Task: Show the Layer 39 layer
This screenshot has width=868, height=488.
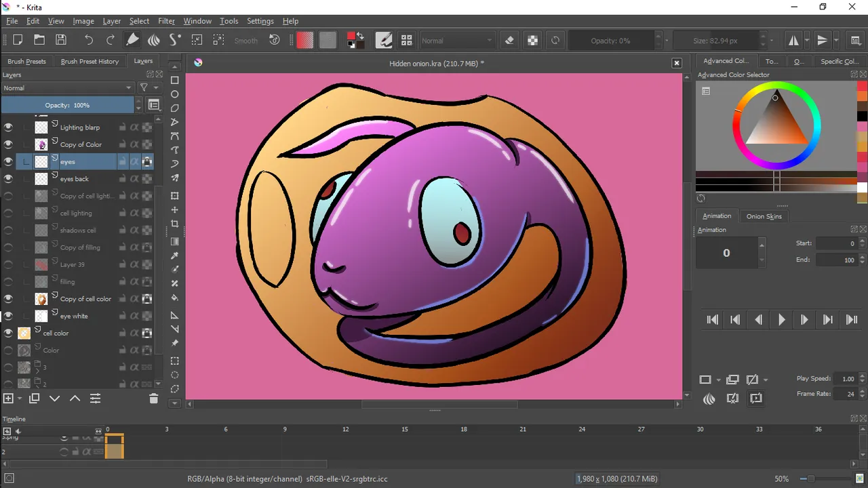Action: [x=8, y=264]
